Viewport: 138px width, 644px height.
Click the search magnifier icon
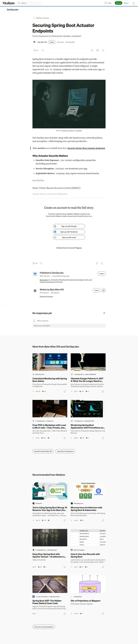click(19, 3)
